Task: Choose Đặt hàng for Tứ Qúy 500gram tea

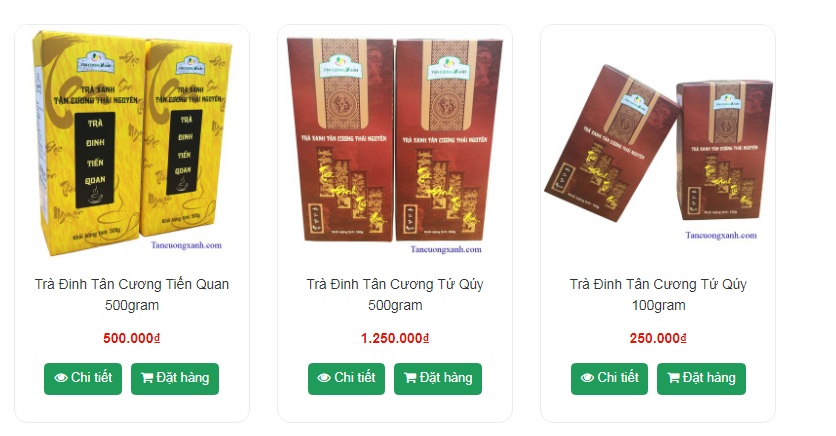Action: point(438,379)
